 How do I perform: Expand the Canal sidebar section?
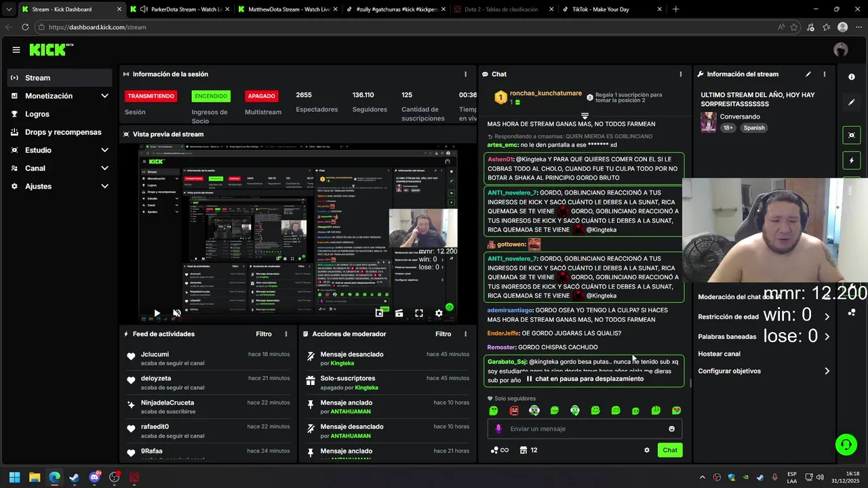point(104,168)
